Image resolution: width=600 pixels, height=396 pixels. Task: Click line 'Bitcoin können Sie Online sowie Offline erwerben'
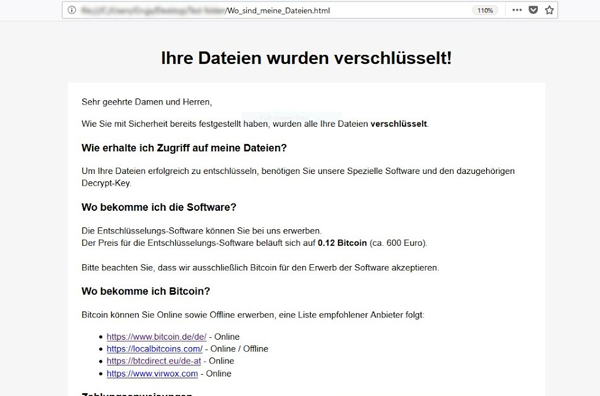(253, 315)
